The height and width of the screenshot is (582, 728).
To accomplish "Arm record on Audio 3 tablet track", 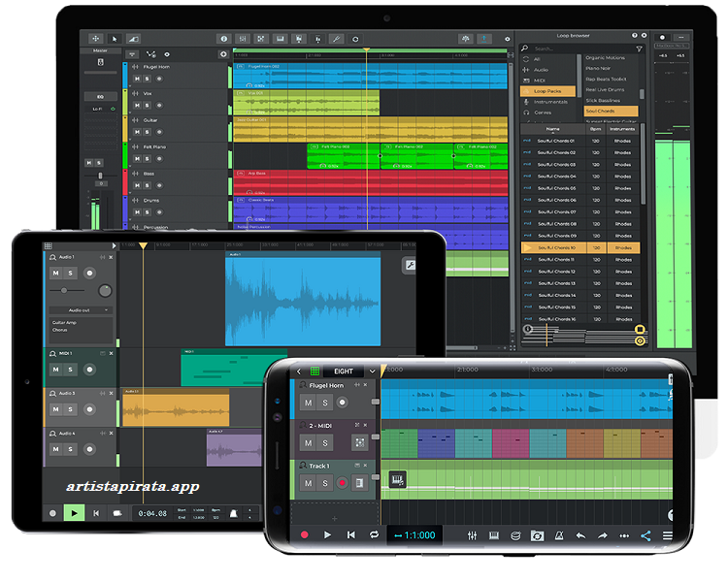I will click(x=89, y=409).
